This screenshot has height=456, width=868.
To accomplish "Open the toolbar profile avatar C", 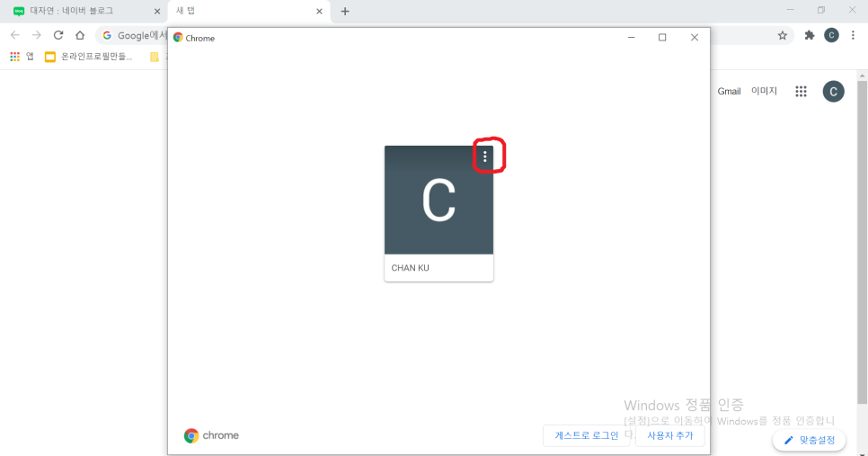I will (x=831, y=35).
